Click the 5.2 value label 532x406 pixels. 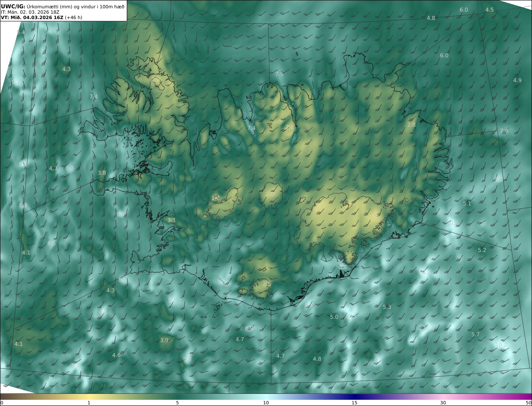point(482,250)
